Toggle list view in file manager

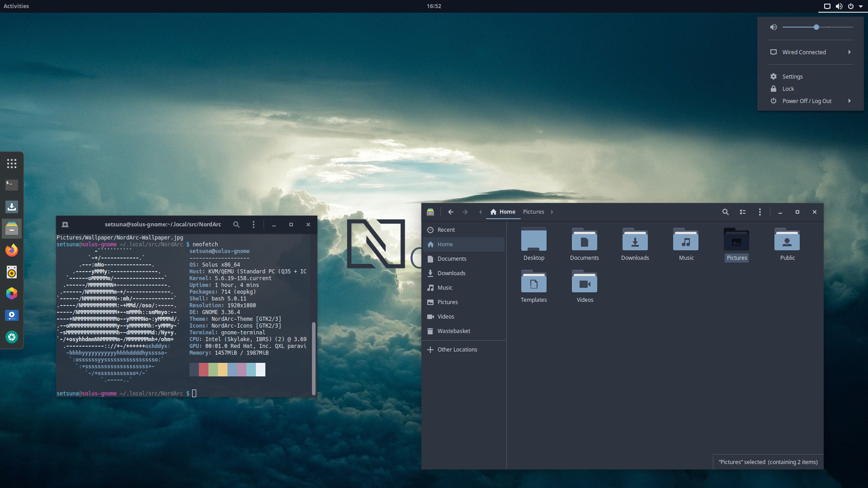[742, 212]
